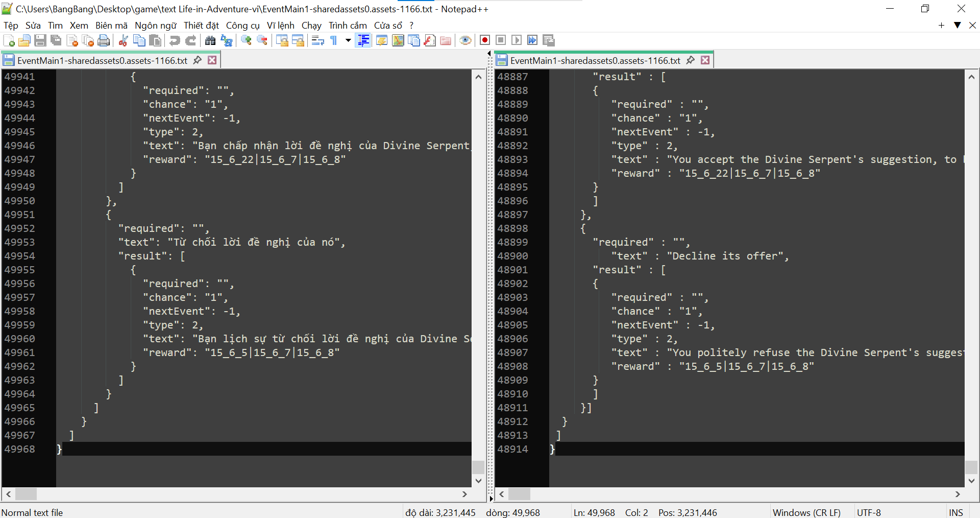Zoom in with the magnifier plus icon
Screen dimensions: 980x518
pyautogui.click(x=246, y=40)
